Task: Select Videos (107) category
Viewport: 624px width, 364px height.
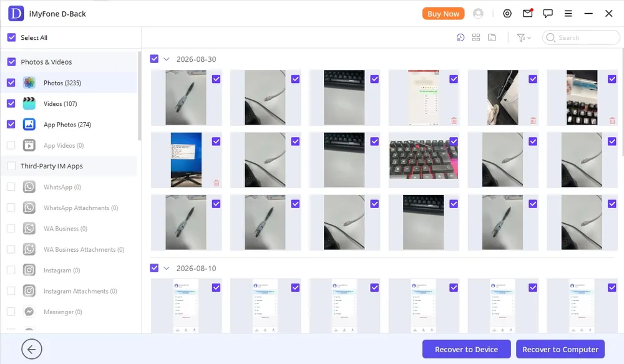Action: click(69, 103)
